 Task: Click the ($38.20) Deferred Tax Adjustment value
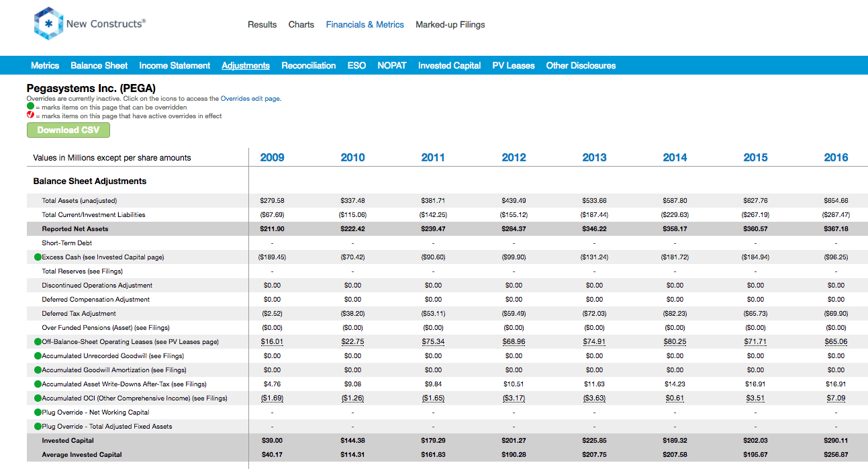pos(352,314)
